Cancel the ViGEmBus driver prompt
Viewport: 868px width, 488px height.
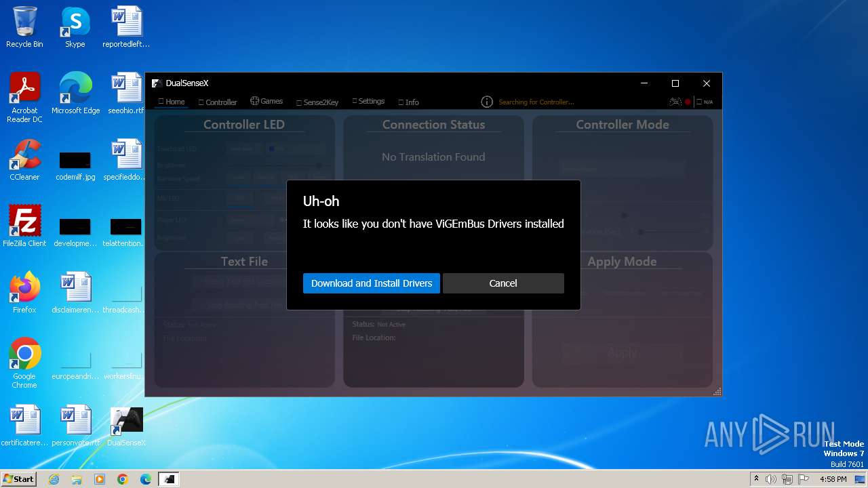click(503, 283)
